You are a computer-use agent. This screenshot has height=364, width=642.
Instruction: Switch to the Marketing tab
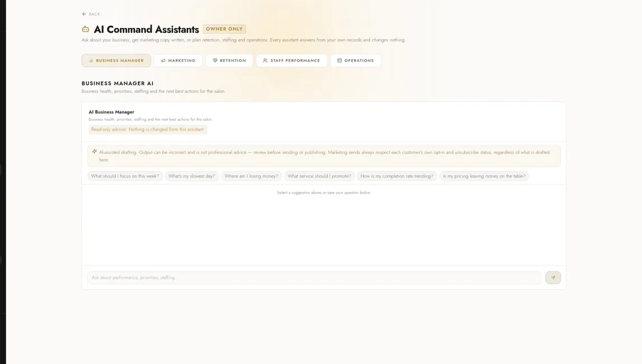tap(178, 60)
